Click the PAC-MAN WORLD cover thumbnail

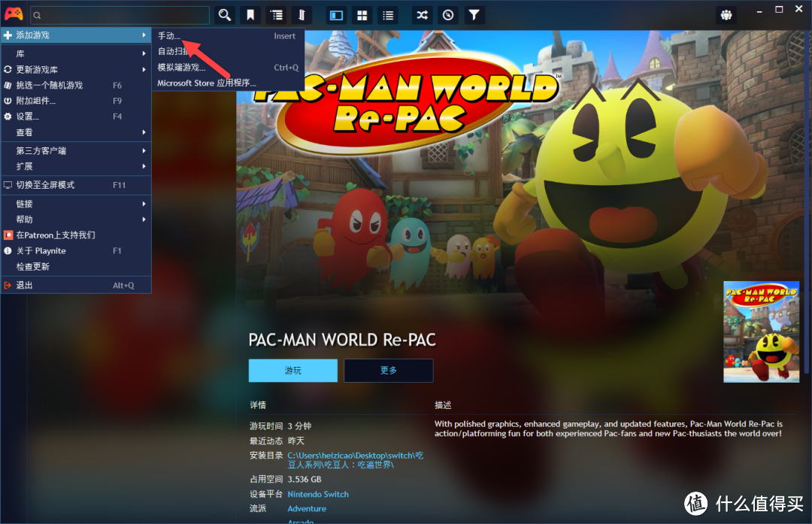[x=761, y=332]
